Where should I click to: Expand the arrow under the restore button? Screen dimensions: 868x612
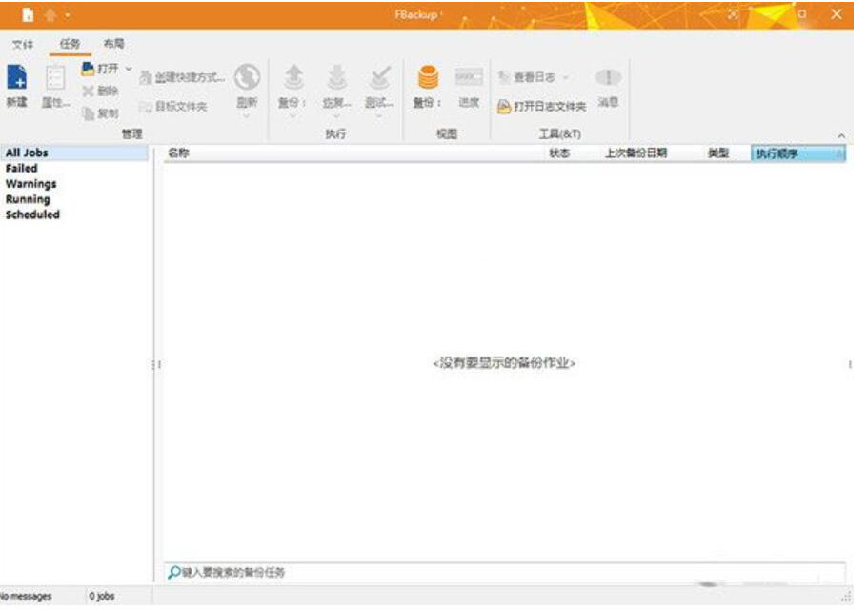point(336,116)
